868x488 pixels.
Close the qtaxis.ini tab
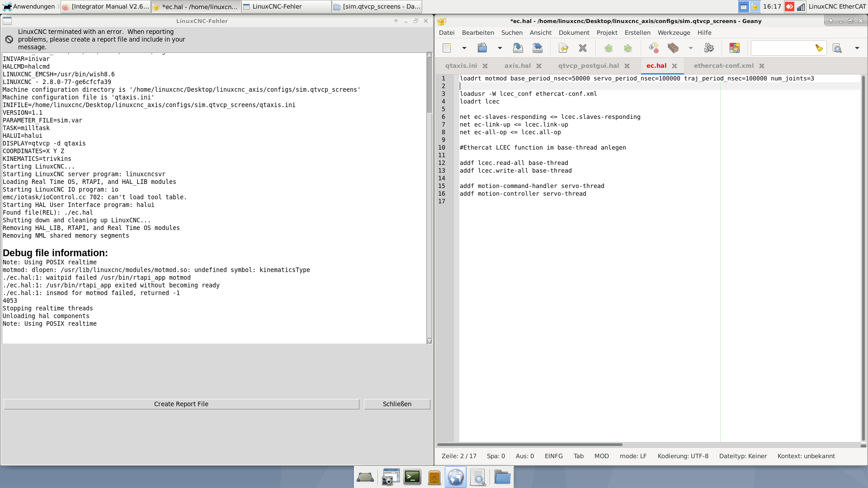coord(485,66)
